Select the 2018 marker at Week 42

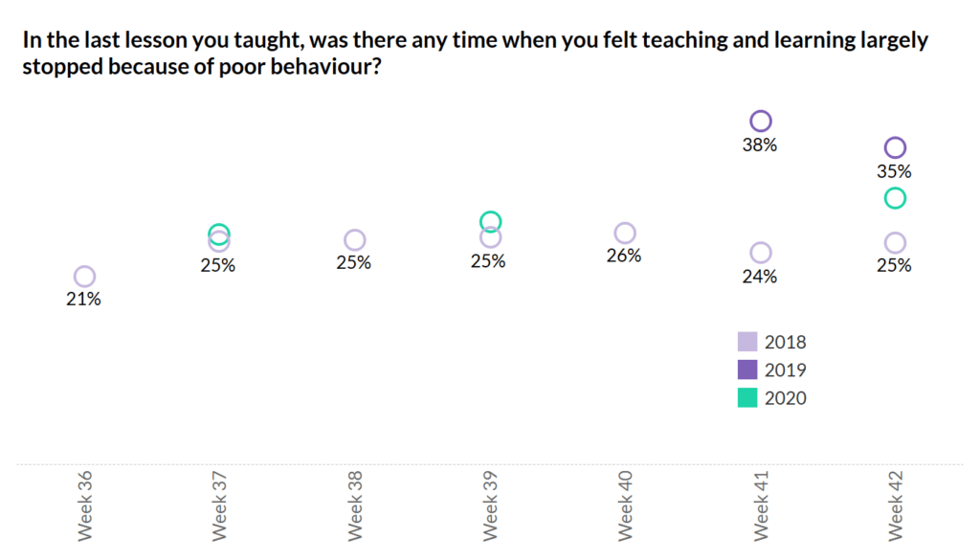pos(895,243)
